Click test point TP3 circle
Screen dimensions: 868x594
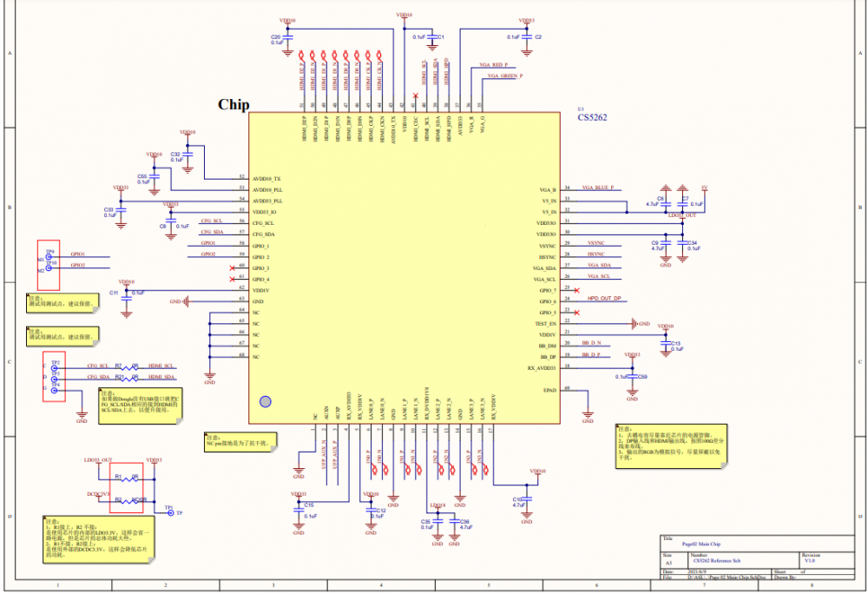tap(54, 379)
